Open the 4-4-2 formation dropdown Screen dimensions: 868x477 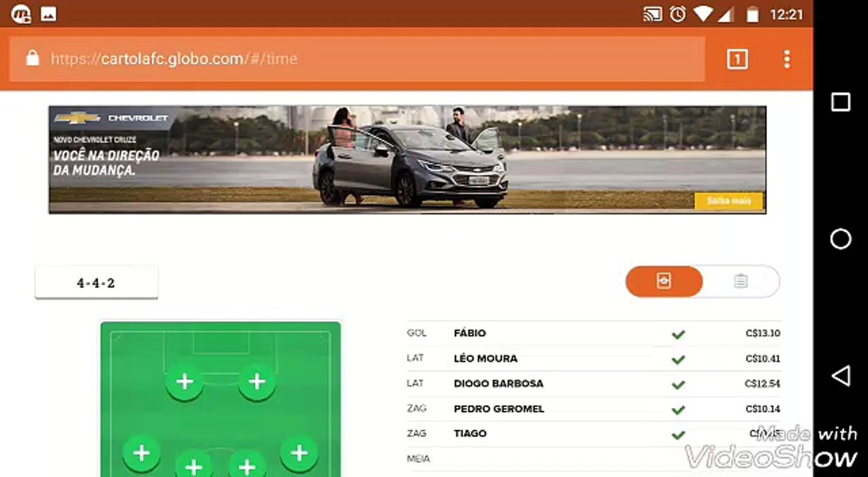coord(96,283)
